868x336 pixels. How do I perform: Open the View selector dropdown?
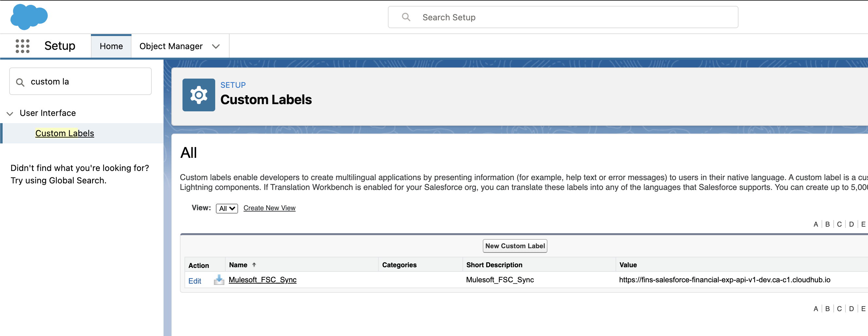click(227, 208)
